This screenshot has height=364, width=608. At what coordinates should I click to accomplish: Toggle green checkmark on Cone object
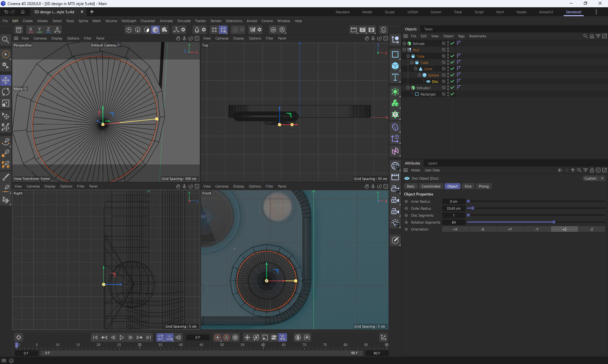click(453, 69)
